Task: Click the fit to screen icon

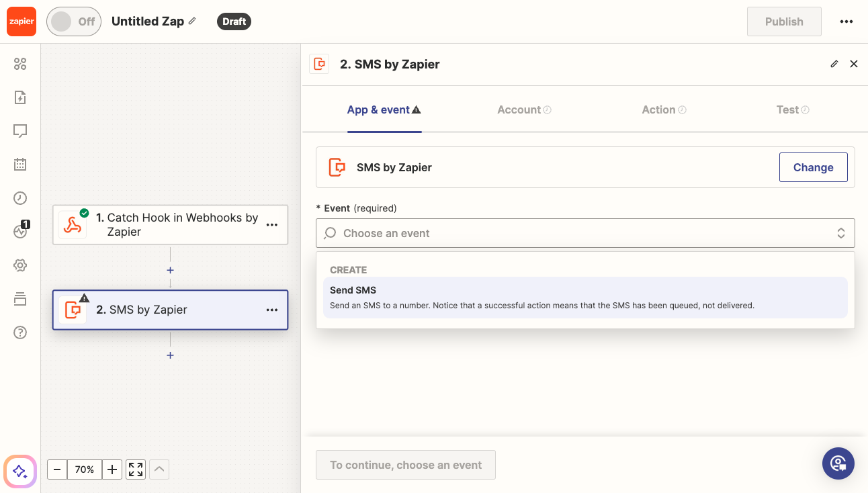Action: point(136,469)
